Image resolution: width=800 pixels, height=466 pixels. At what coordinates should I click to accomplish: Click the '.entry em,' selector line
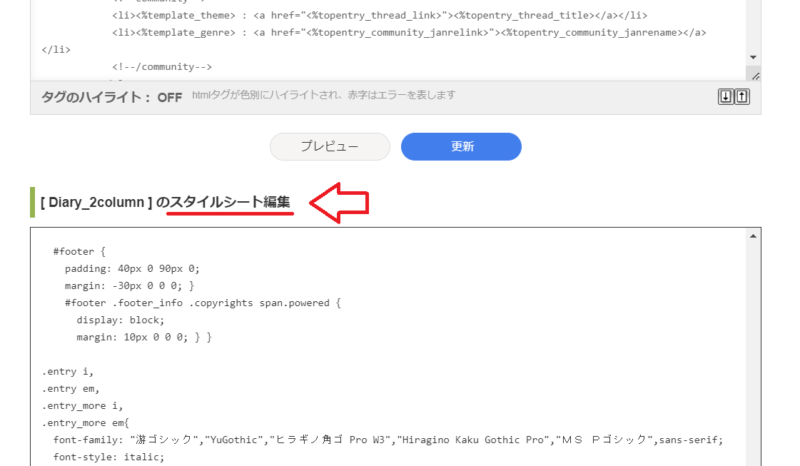point(70,389)
